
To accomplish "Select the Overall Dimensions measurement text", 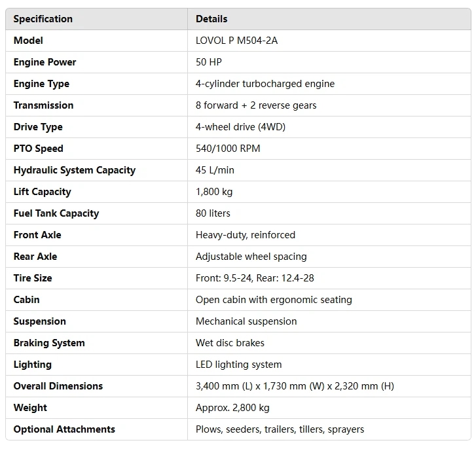I will [295, 386].
